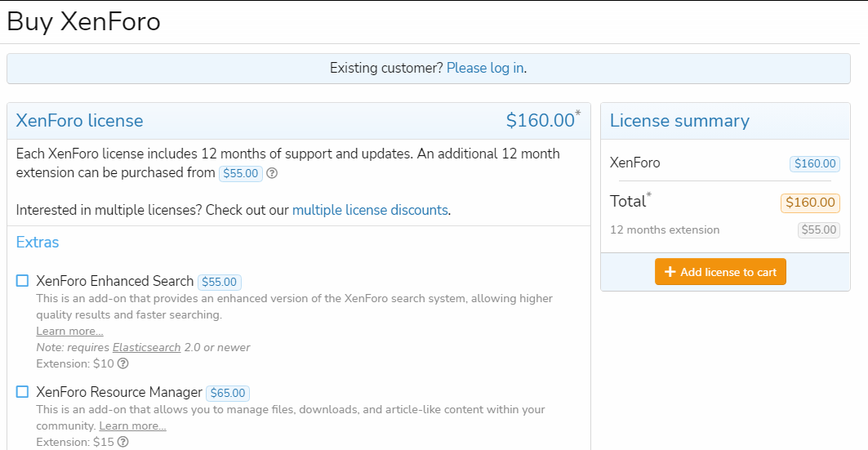Select the Extras section heading
Image resolution: width=868 pixels, height=450 pixels.
pyautogui.click(x=38, y=243)
